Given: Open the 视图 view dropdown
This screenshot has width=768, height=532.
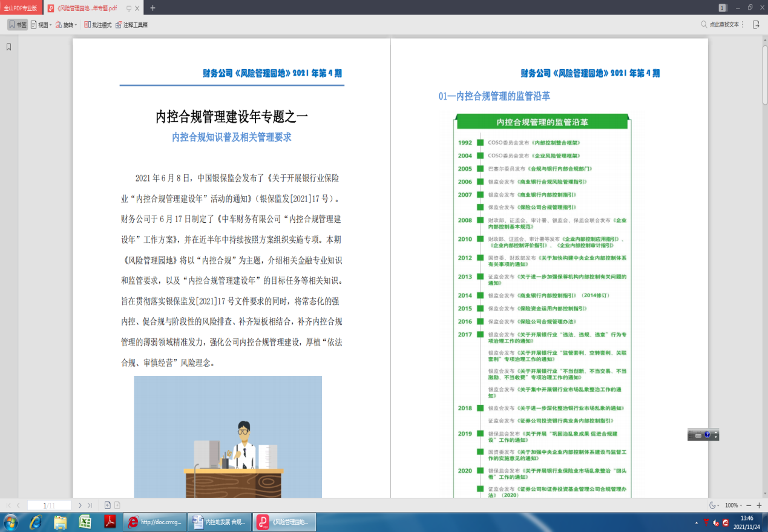Looking at the screenshot, I should (x=41, y=25).
